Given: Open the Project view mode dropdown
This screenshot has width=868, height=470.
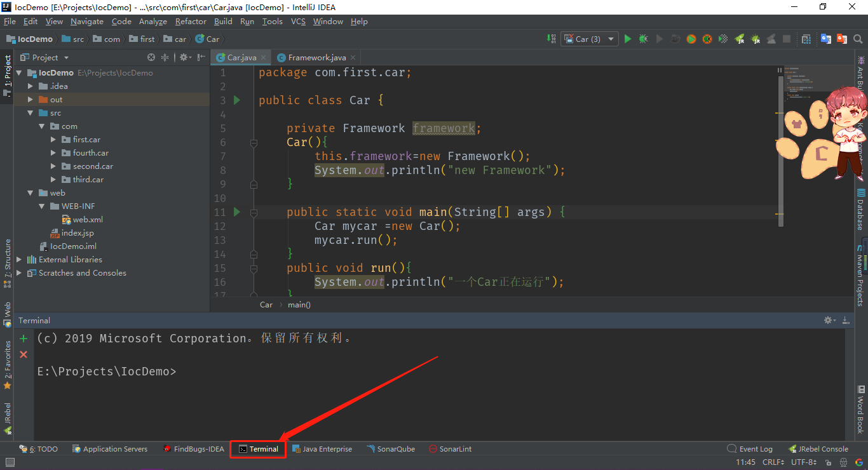Looking at the screenshot, I should [x=46, y=57].
